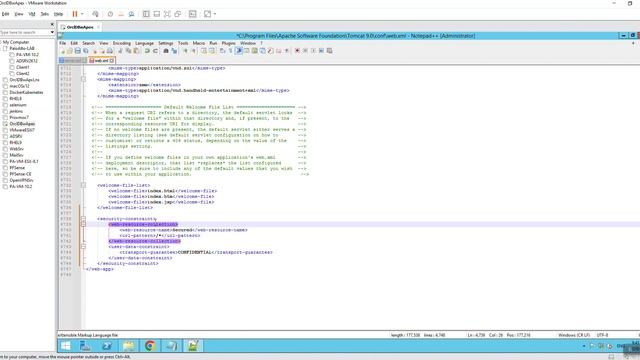Click the UTF-8 encoding status bar entry
Screen dimensions: 640x360
pyautogui.click(x=602, y=335)
